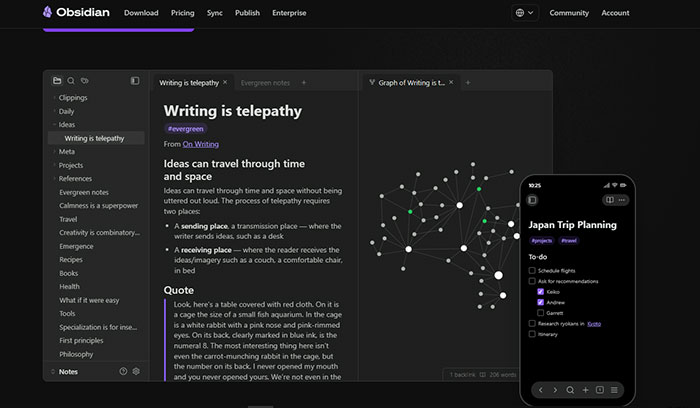This screenshot has width=700, height=408.
Task: Collapse the left sidebar with panel icon
Action: [135, 81]
